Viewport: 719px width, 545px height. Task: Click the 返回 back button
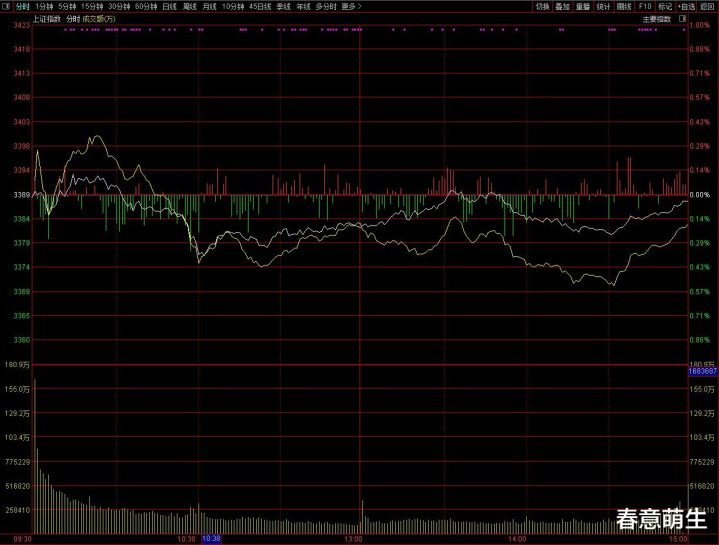click(707, 6)
